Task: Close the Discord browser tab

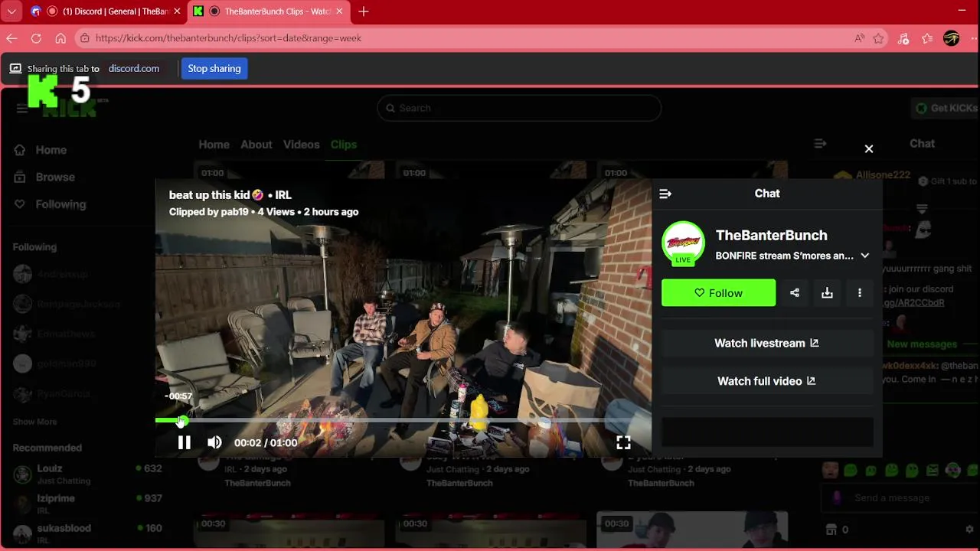Action: click(177, 11)
